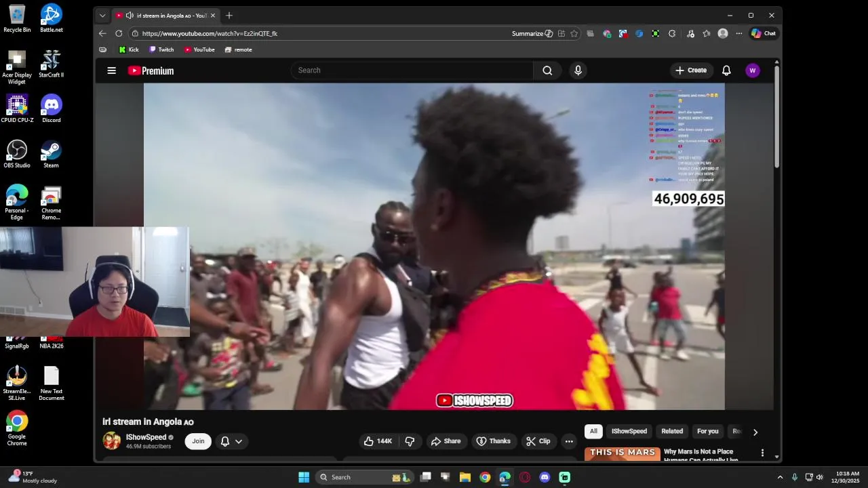The width and height of the screenshot is (868, 488).
Task: Open the browser favorites list icon
Action: (x=707, y=33)
